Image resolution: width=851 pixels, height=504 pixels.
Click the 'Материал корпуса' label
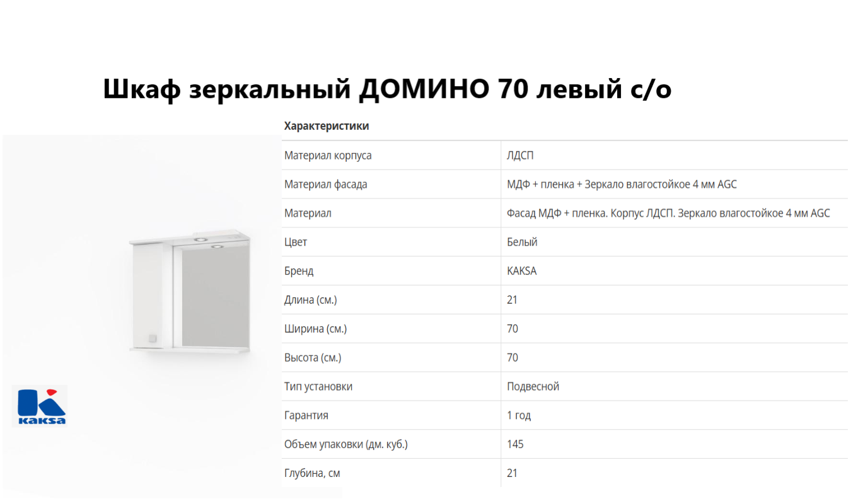(x=328, y=155)
